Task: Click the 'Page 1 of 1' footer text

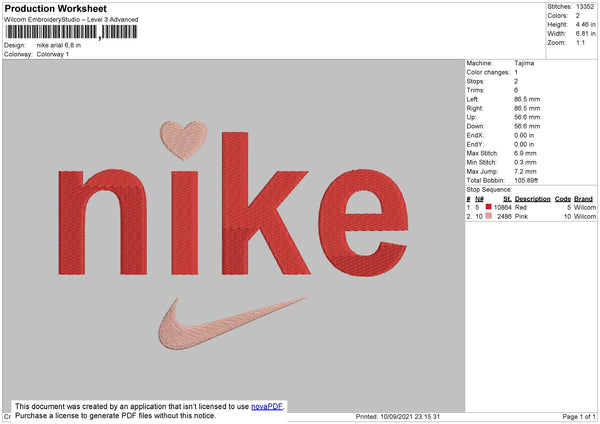Action: point(579,417)
